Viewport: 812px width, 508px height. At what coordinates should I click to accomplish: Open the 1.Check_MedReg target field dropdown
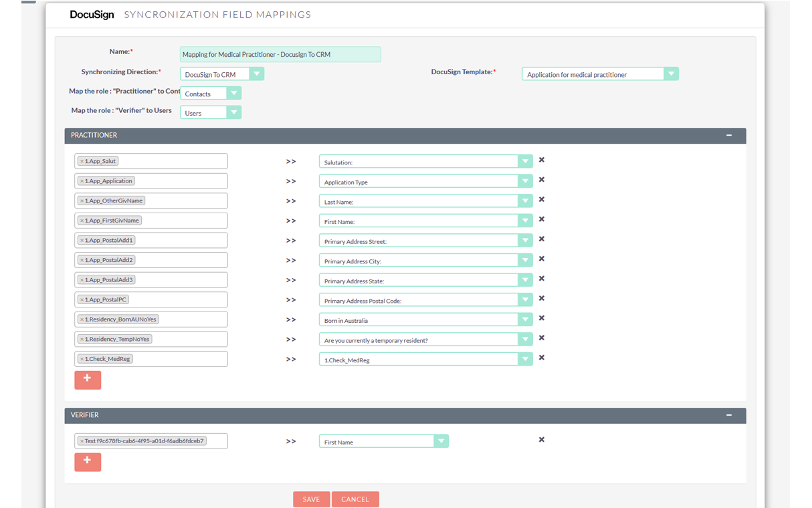tap(426, 359)
